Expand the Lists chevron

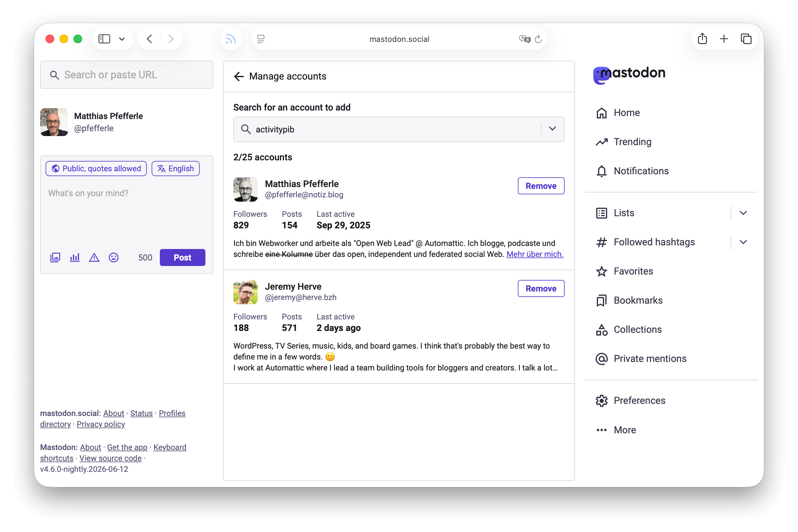tap(743, 213)
